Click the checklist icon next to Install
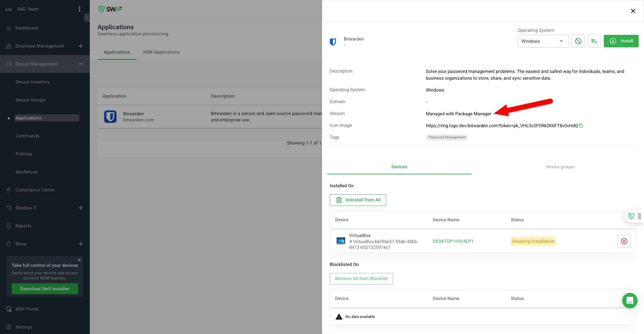 click(594, 41)
